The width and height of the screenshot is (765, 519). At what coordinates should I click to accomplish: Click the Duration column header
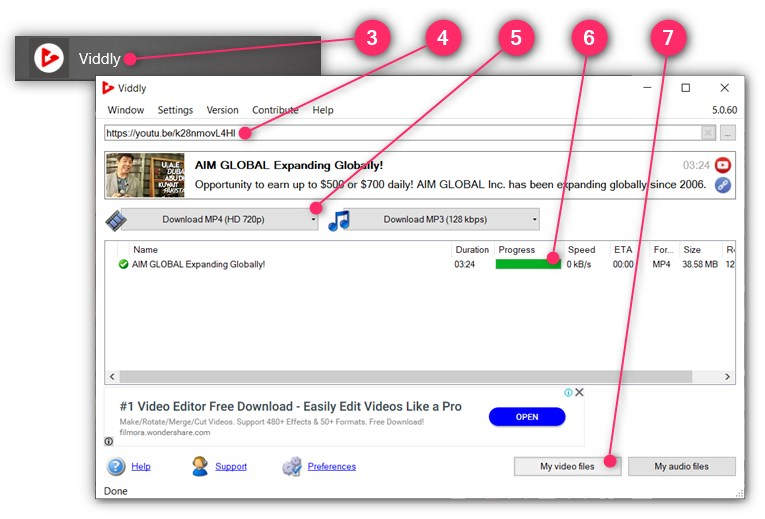point(472,250)
